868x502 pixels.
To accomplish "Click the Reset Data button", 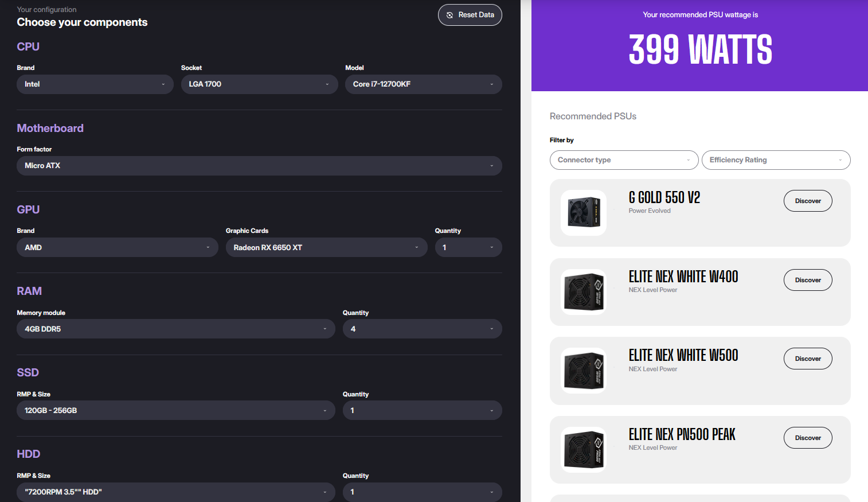I will coord(470,15).
